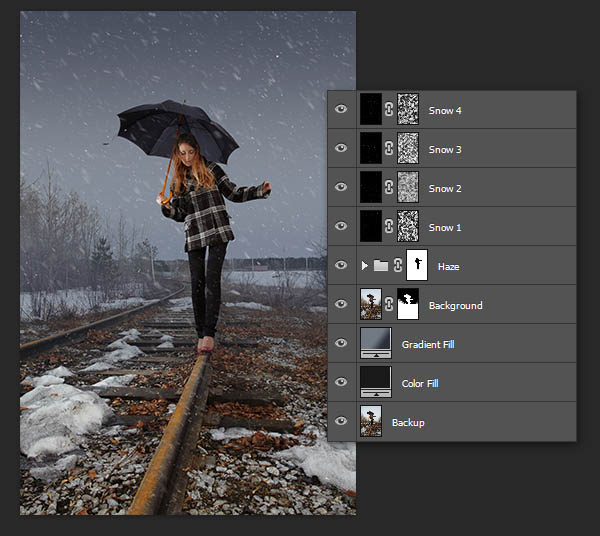The height and width of the screenshot is (536, 600).
Task: Unlink the mask on the Background layer
Action: click(x=389, y=305)
